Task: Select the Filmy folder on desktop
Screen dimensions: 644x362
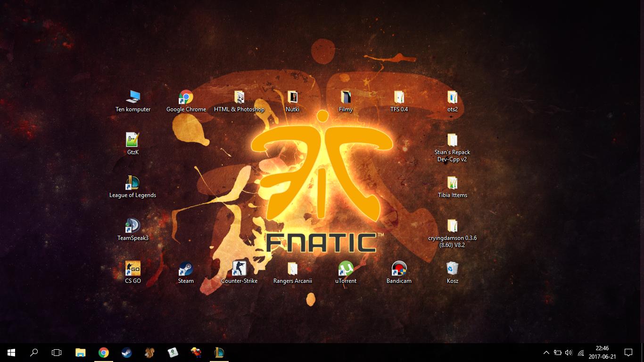Action: point(346,101)
